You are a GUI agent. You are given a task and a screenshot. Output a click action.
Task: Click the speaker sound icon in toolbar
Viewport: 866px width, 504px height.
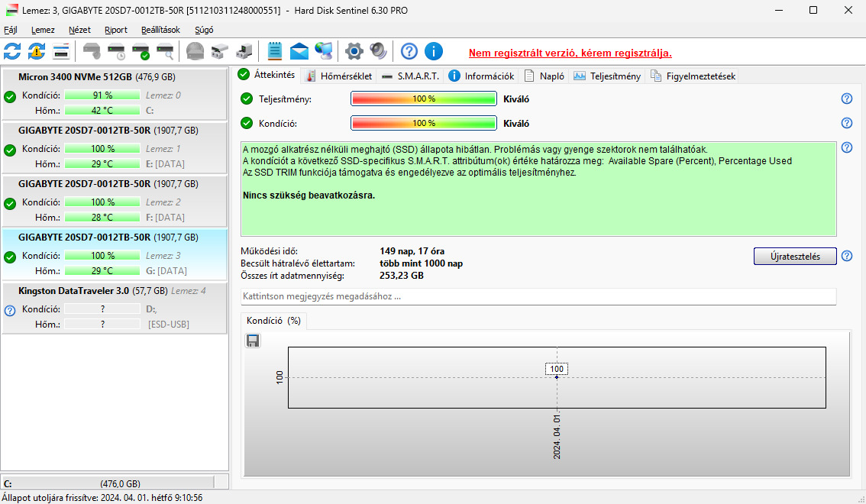pos(378,51)
